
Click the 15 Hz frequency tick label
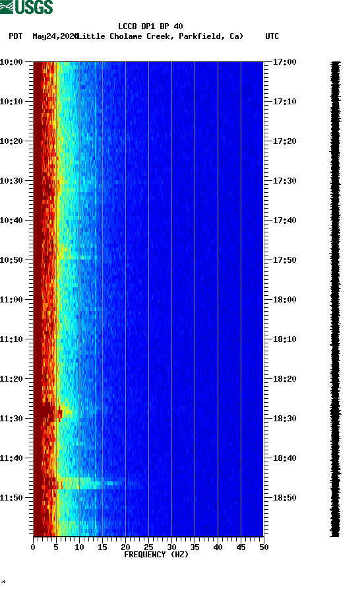click(102, 547)
